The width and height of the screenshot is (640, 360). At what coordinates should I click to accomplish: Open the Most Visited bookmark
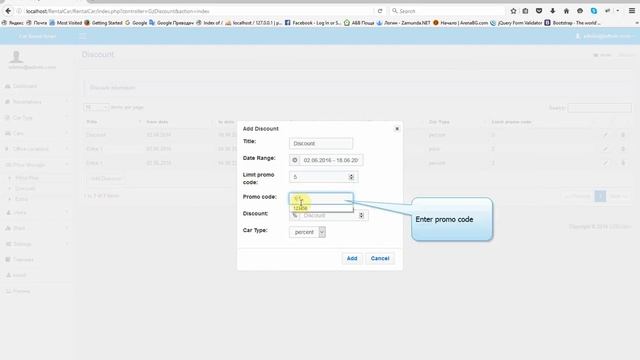pos(65,23)
